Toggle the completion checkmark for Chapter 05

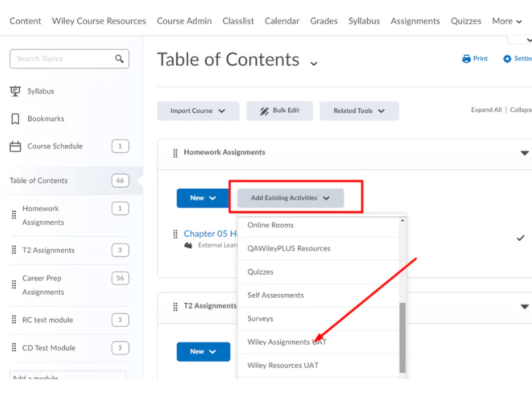(520, 237)
